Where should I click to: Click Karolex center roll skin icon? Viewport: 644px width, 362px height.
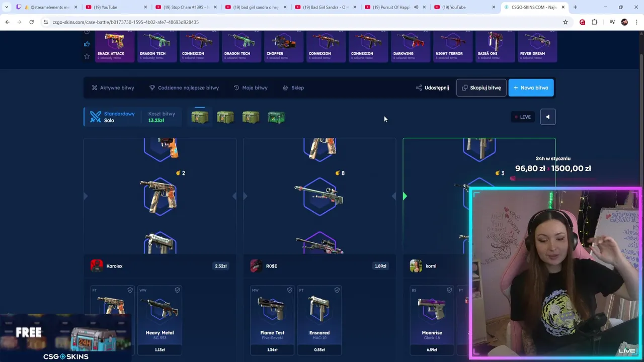(x=160, y=197)
